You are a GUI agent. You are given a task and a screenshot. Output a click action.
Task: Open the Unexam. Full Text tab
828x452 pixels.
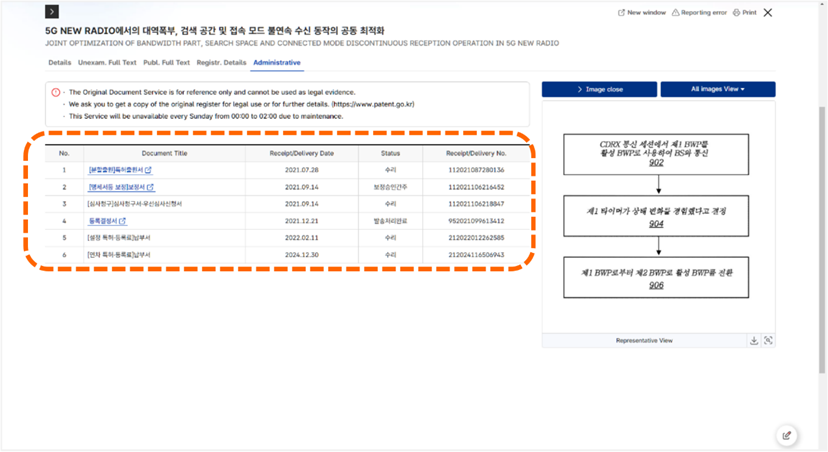[106, 62]
